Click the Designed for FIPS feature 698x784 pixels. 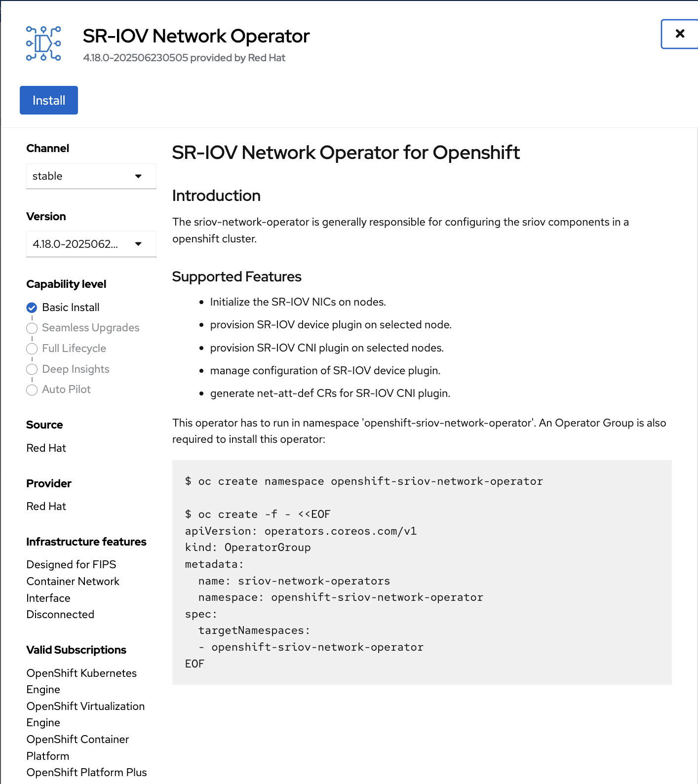coord(71,564)
